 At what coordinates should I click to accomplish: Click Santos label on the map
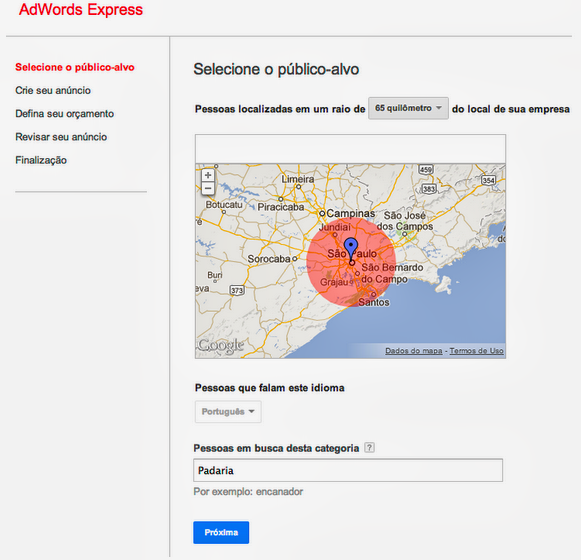click(374, 302)
